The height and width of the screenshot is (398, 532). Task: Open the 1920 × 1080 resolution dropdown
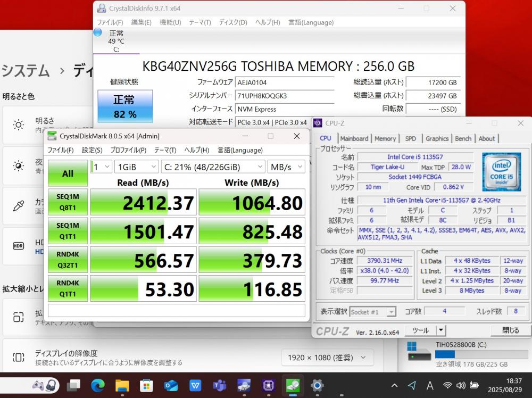(x=327, y=357)
